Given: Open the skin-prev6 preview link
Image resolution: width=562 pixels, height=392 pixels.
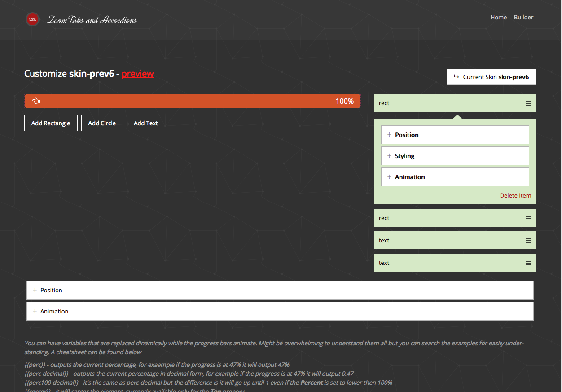Looking at the screenshot, I should (137, 74).
